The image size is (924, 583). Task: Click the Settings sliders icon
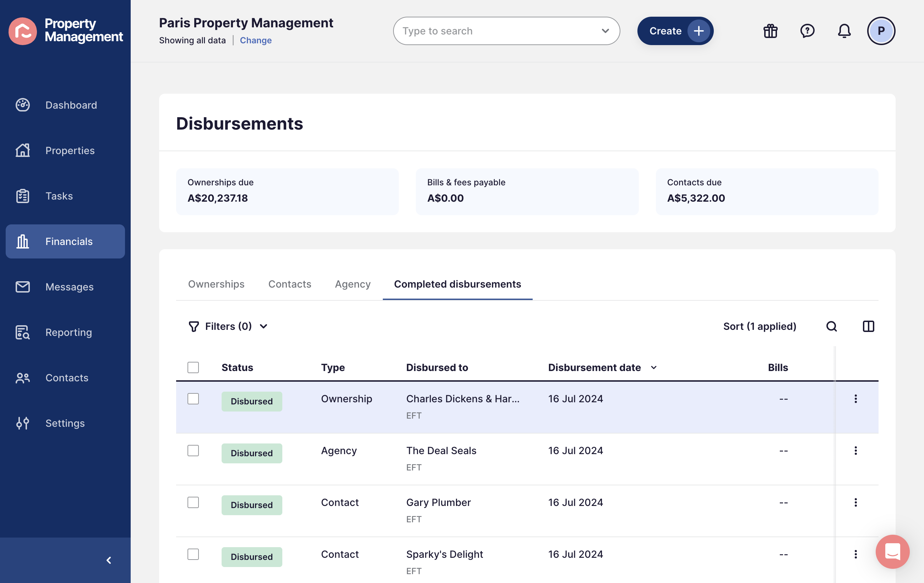pyautogui.click(x=23, y=423)
